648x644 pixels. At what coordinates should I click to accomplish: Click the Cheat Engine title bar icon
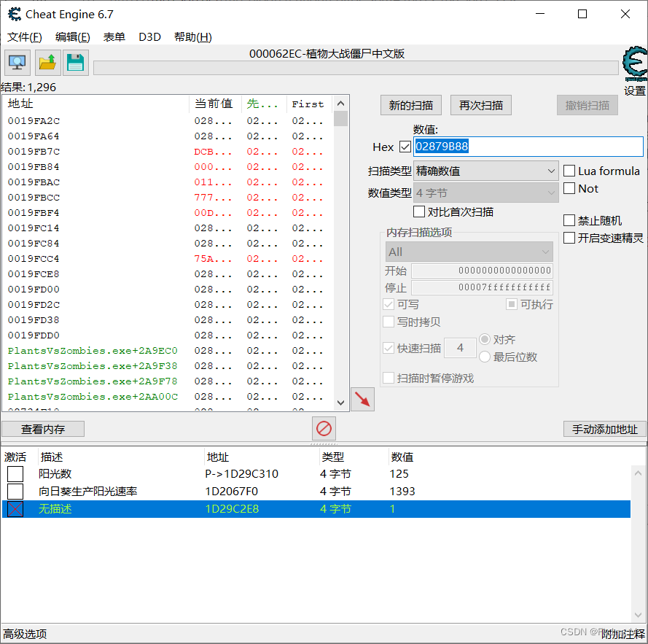click(x=15, y=14)
